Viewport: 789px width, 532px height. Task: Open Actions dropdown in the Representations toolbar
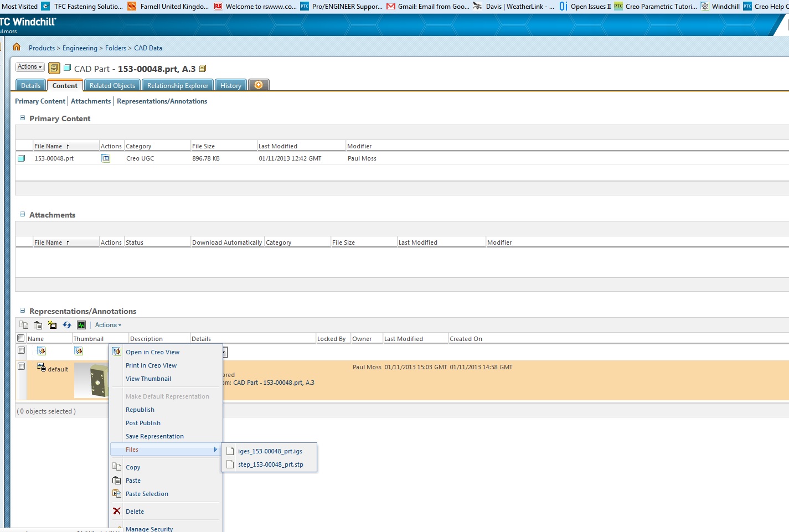108,325
